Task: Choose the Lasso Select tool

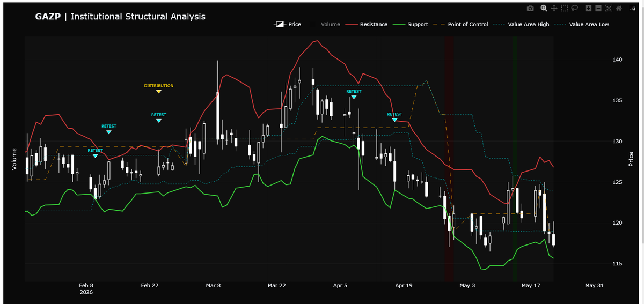Action: pos(574,8)
